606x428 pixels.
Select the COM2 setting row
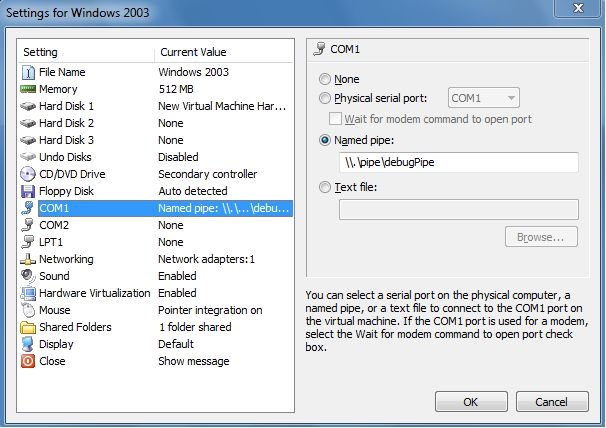pos(155,225)
